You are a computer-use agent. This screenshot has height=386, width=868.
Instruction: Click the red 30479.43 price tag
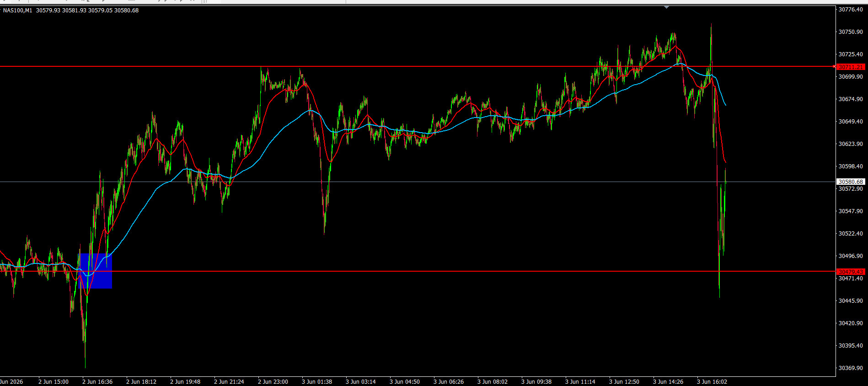point(851,272)
